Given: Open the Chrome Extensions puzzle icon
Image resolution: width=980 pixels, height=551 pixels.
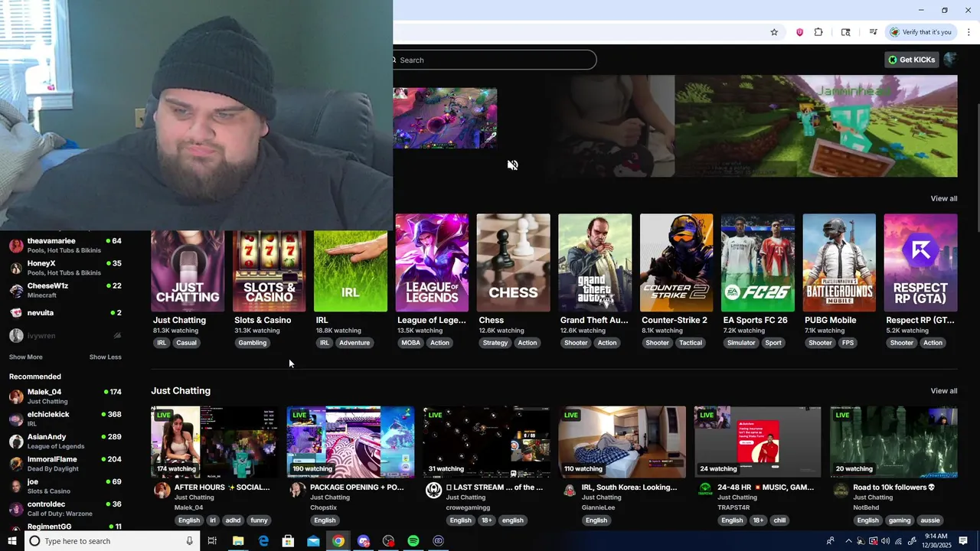Looking at the screenshot, I should (x=818, y=32).
